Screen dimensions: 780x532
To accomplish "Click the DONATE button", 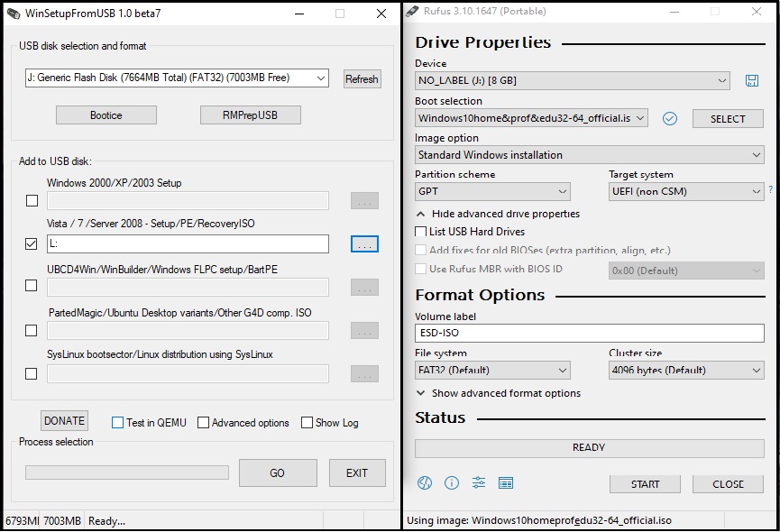I will (x=64, y=420).
